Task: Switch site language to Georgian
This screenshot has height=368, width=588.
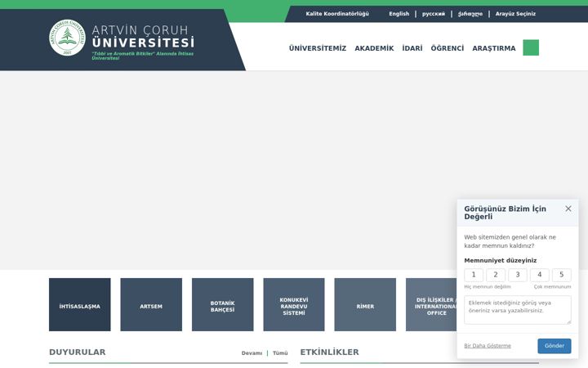Action: (x=470, y=14)
